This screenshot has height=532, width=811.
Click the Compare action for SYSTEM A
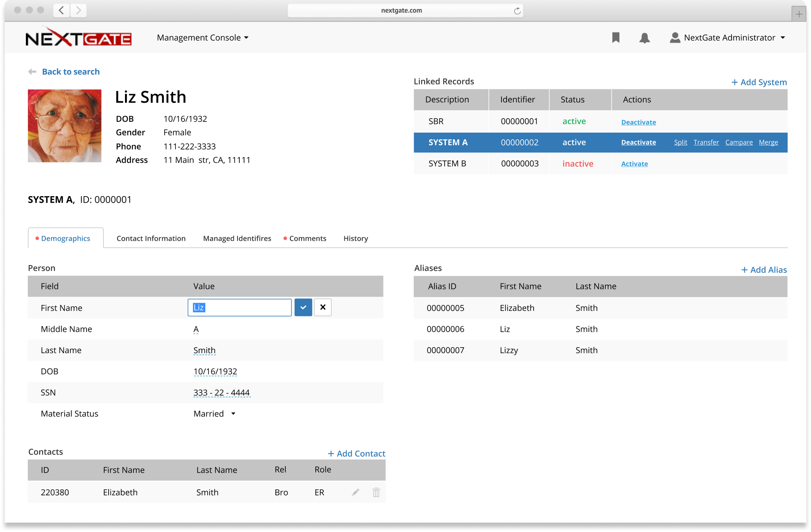click(x=739, y=142)
